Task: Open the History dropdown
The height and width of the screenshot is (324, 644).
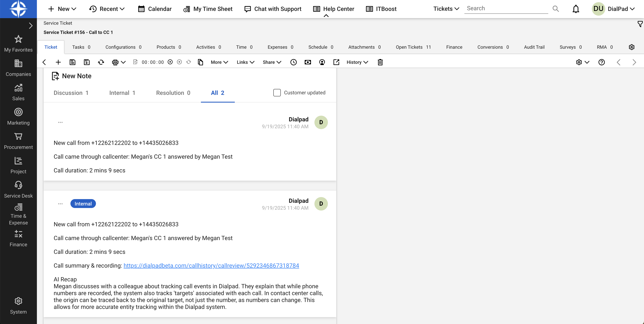Action: 358,62
